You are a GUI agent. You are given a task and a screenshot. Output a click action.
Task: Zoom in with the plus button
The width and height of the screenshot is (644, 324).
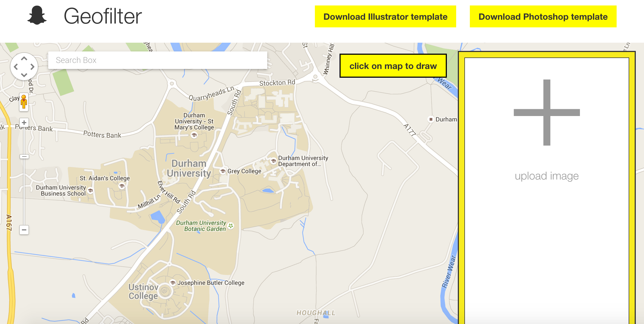click(24, 123)
